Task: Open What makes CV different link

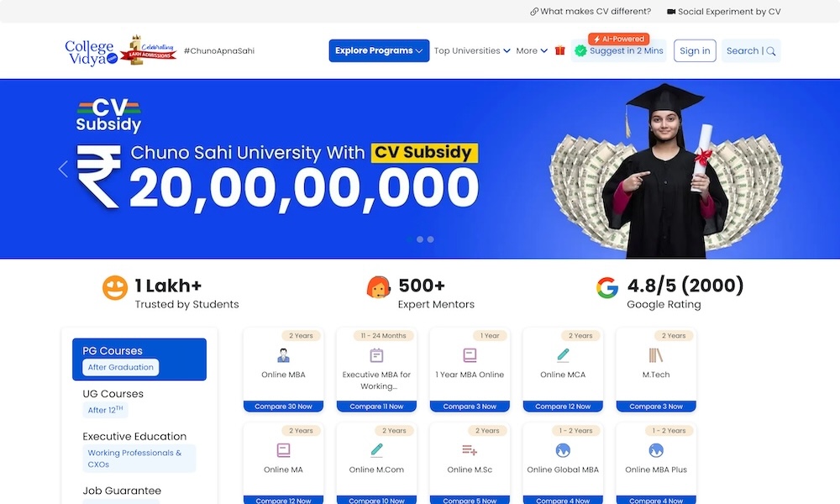Action: pos(591,11)
